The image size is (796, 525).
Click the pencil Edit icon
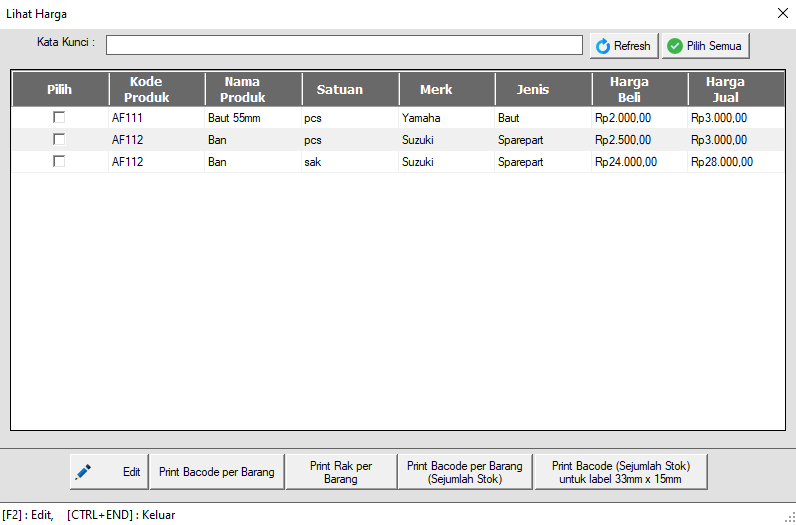click(x=83, y=472)
